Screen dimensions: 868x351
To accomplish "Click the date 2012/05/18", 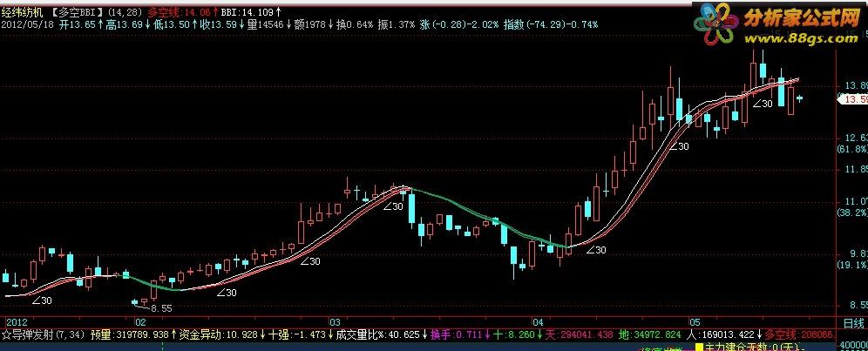I will point(28,24).
